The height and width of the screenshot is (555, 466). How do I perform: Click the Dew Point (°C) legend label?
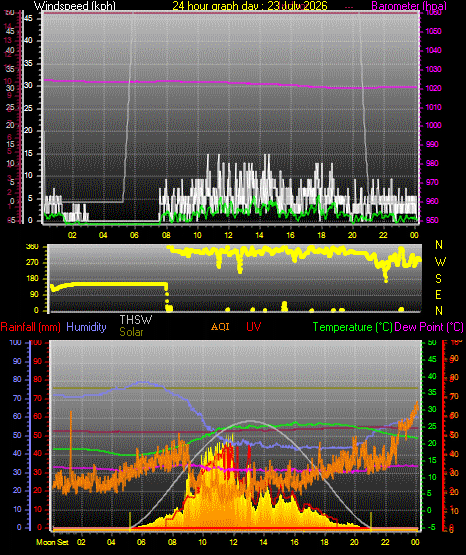[429, 327]
